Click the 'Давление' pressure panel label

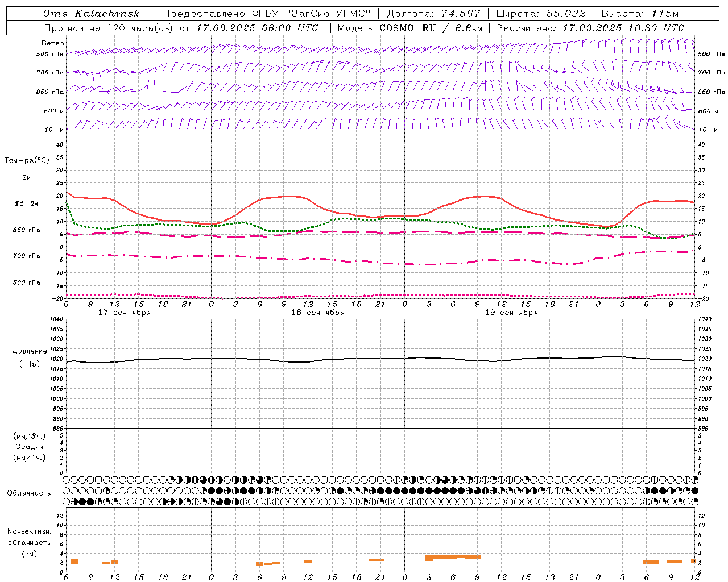pyautogui.click(x=30, y=351)
